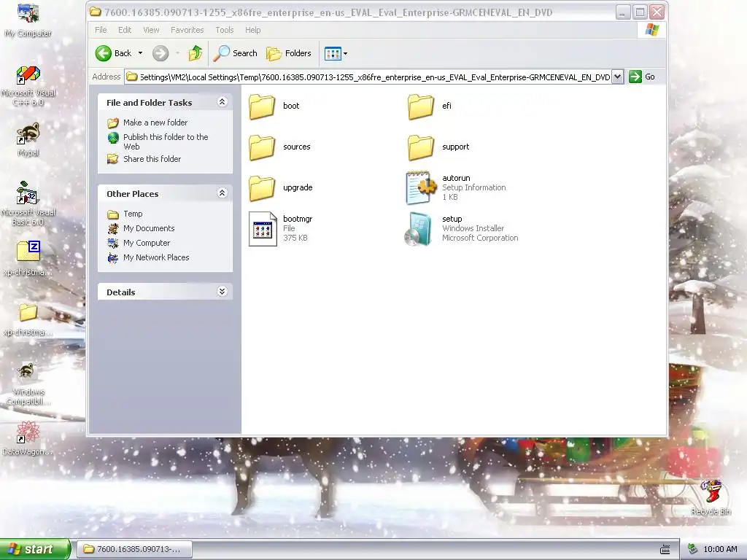Click the Go button next to address
The height and width of the screenshot is (560, 747).
pyautogui.click(x=642, y=77)
